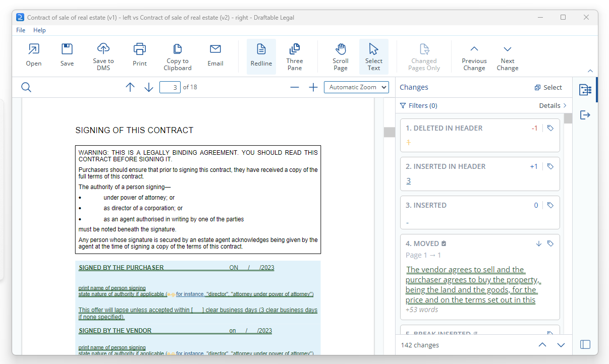
Task: Save the comparison via Save icon
Action: point(67,55)
